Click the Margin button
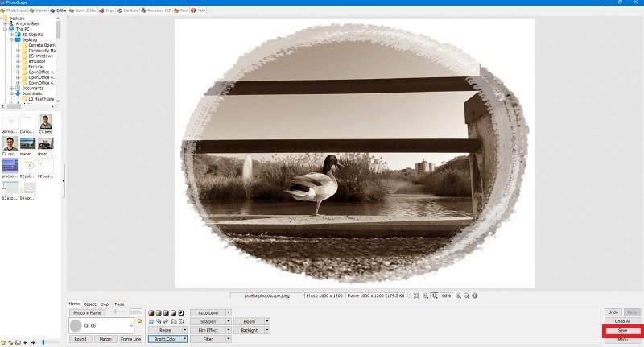644x347 pixels. point(105,339)
